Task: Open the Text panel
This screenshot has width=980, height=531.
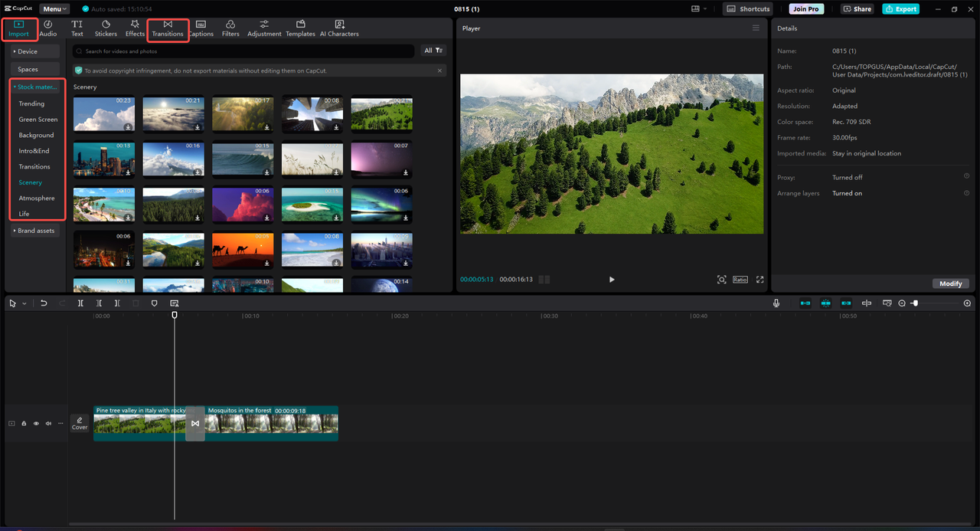Action: 77,29
